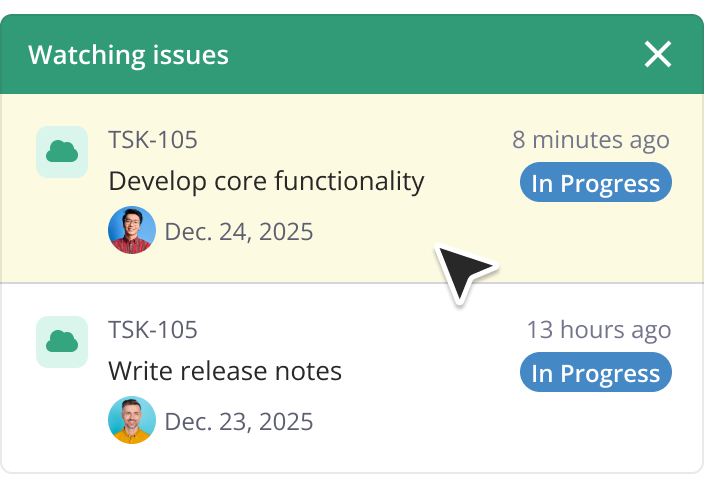Viewport: 704px width, 488px height.
Task: Open the Develop core functionality issue title
Action: [266, 182]
